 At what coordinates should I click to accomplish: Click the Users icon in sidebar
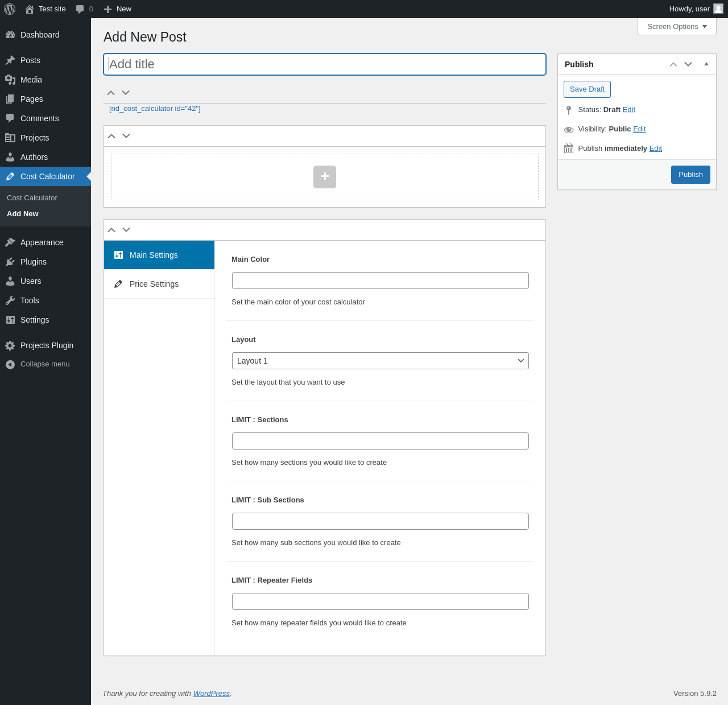click(x=10, y=281)
